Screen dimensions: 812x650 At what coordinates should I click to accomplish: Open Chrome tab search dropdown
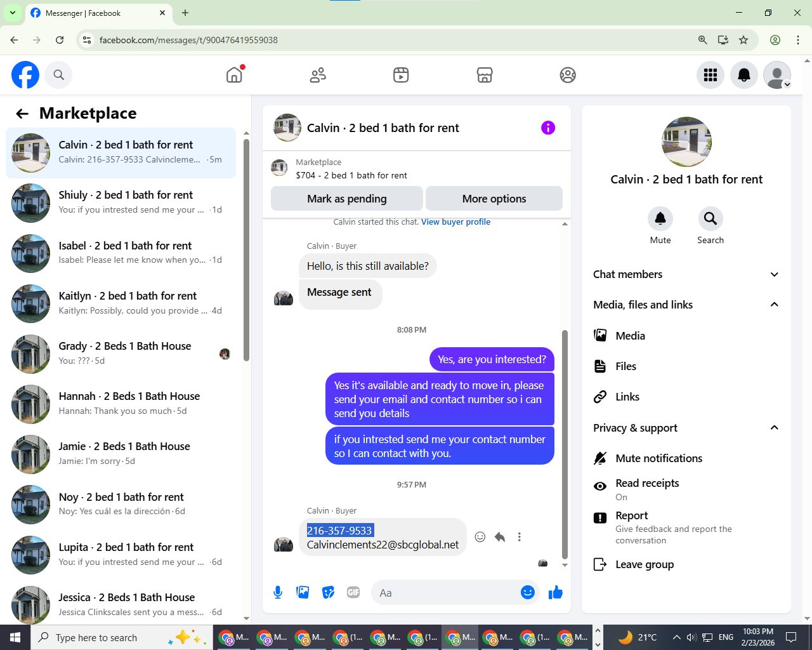(13, 13)
